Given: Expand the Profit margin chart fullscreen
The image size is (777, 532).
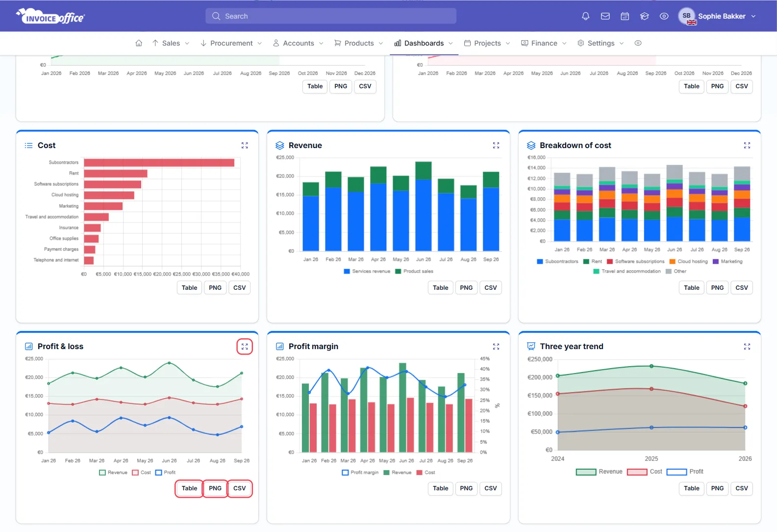Looking at the screenshot, I should tap(496, 347).
